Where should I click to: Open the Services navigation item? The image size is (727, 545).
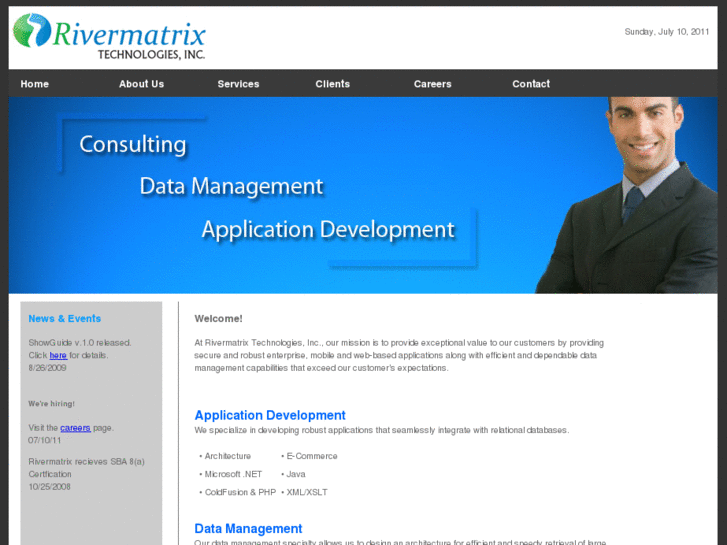238,84
